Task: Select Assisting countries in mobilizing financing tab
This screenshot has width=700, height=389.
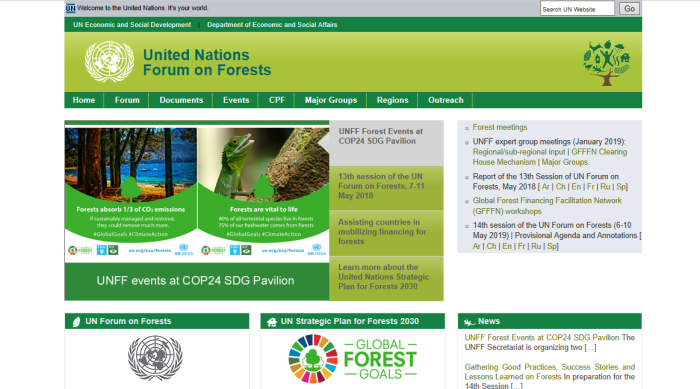Action: 387,233
